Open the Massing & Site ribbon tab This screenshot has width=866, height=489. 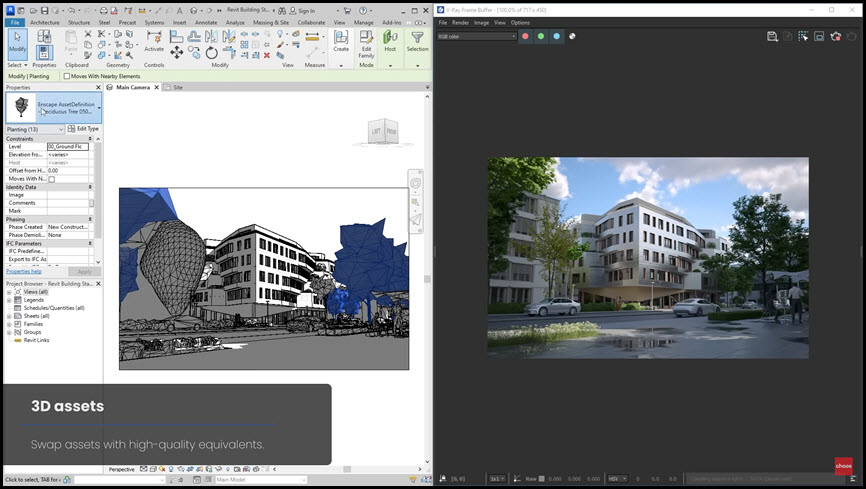(271, 23)
